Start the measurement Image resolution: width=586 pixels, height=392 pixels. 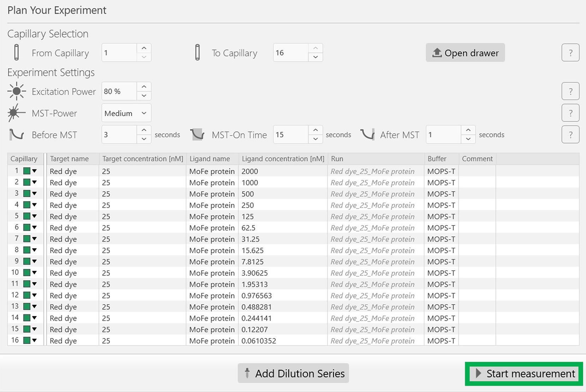pos(524,374)
